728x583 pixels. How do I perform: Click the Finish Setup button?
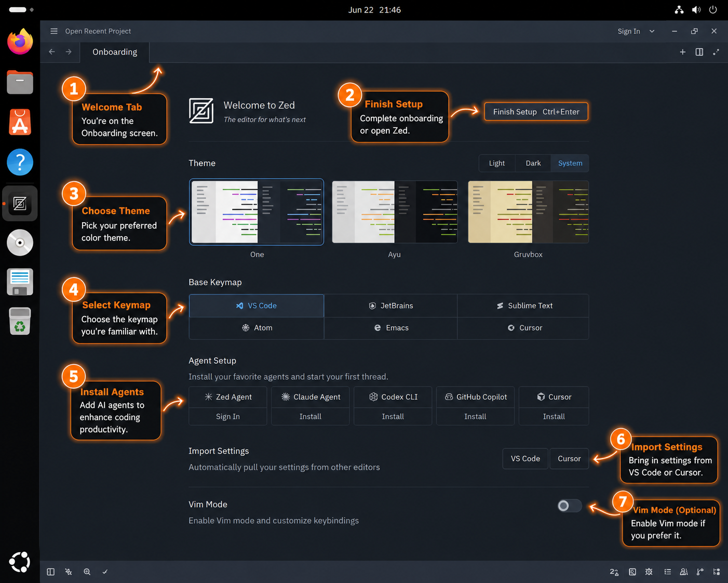coord(536,112)
